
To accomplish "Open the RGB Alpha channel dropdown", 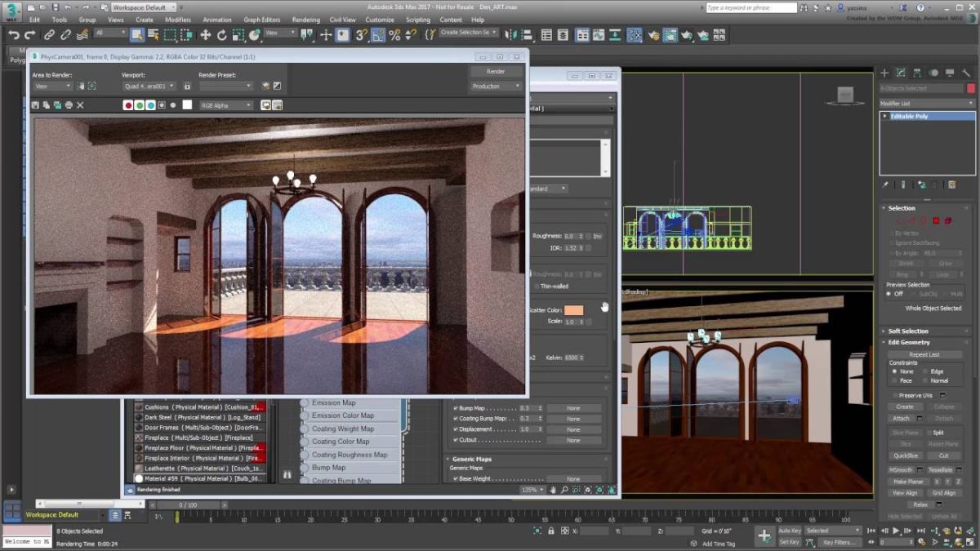I will pyautogui.click(x=225, y=105).
